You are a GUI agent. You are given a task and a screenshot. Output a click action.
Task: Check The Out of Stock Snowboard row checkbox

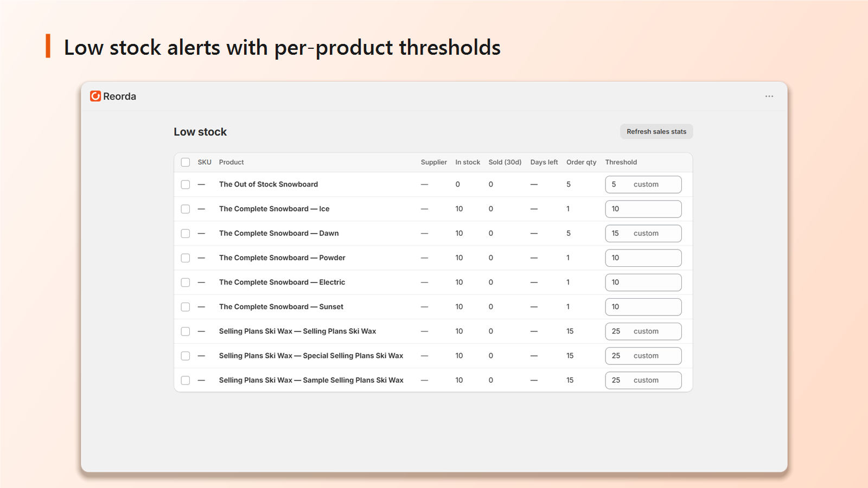[186, 184]
